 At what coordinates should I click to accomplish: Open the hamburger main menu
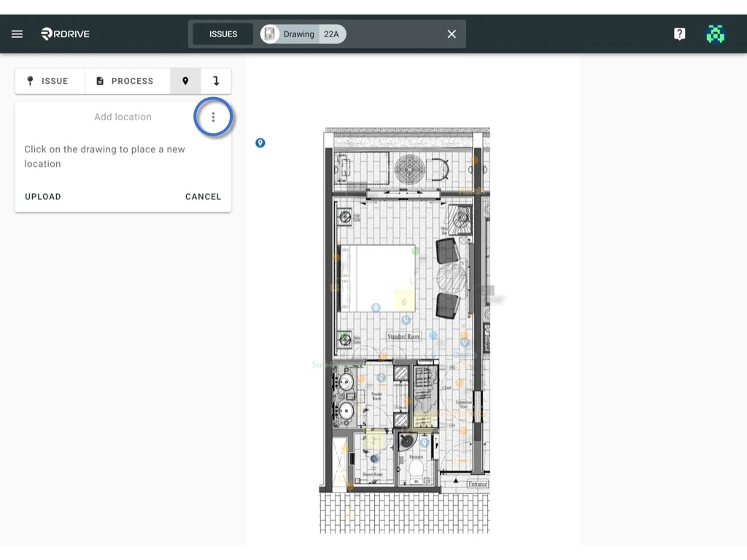pyautogui.click(x=18, y=34)
